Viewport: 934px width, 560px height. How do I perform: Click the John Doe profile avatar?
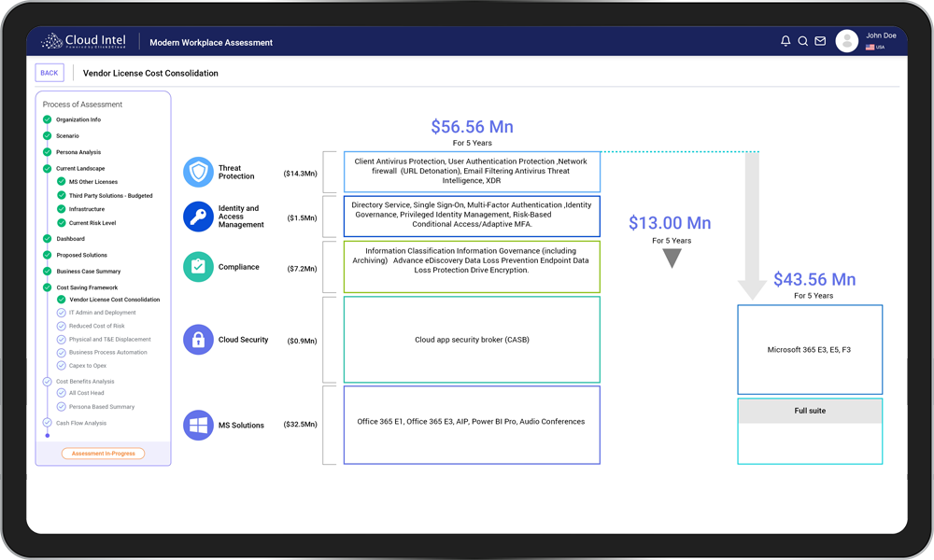(846, 41)
